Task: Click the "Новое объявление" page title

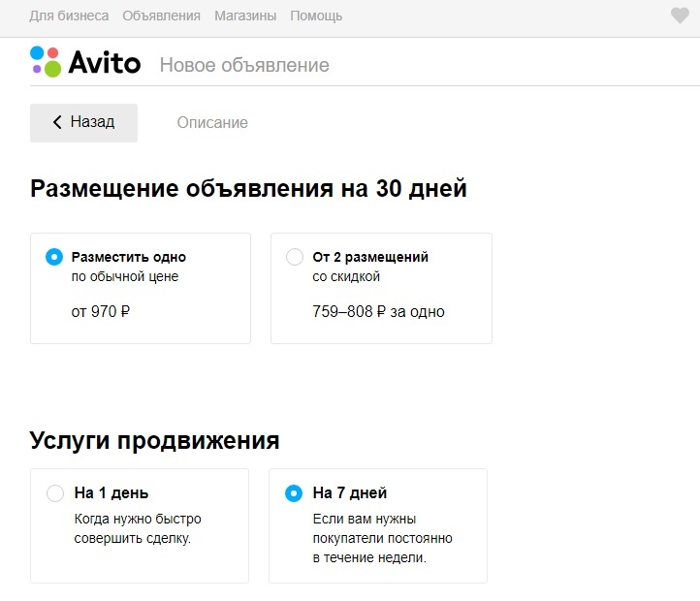Action: (244, 66)
